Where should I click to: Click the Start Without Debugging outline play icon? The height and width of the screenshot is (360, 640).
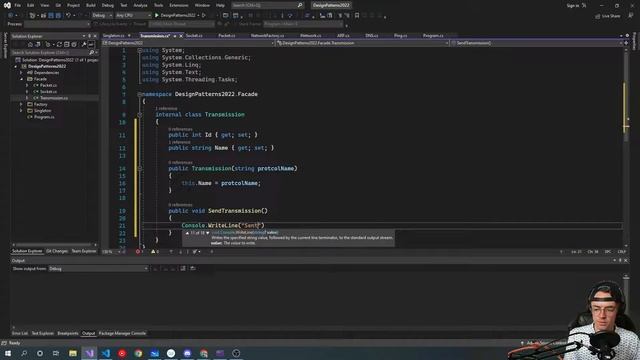(204, 16)
